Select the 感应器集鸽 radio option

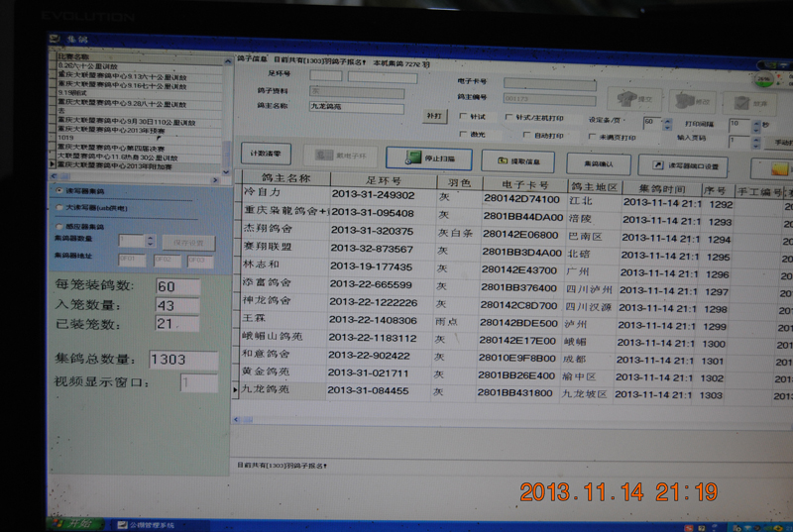tap(59, 226)
